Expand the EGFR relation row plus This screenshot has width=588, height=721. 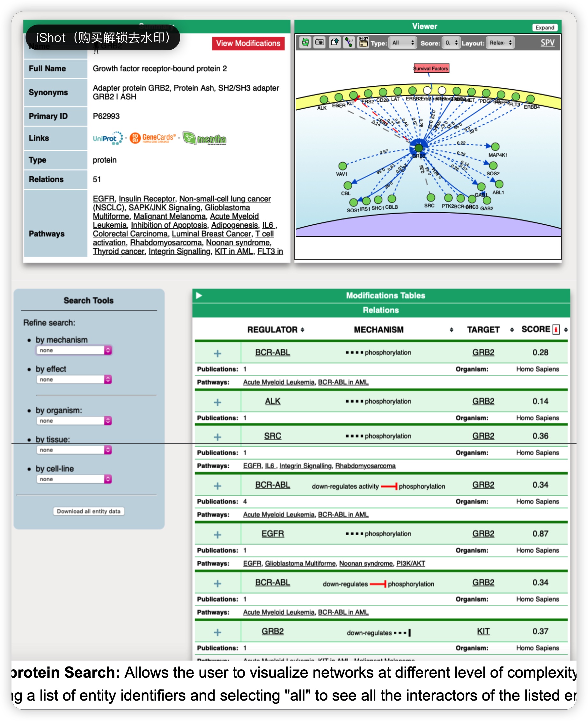coord(217,535)
